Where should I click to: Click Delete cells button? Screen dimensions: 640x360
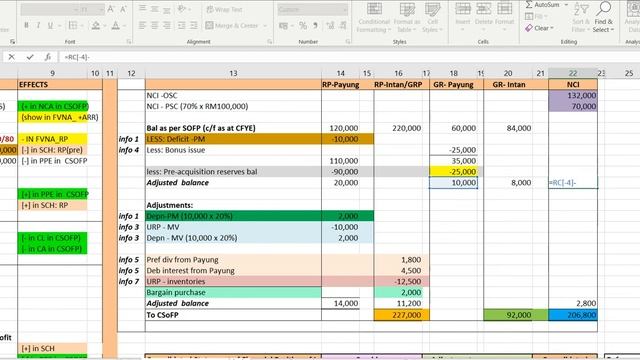coord(484,16)
